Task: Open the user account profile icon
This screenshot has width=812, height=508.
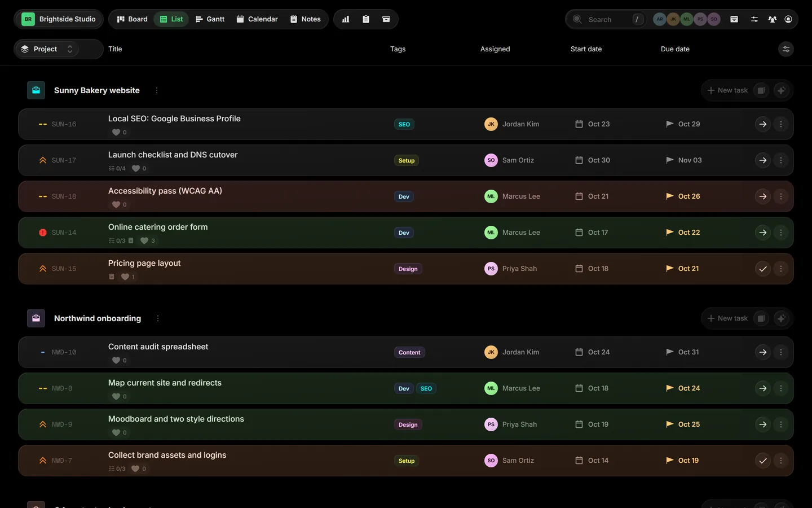Action: coord(788,19)
